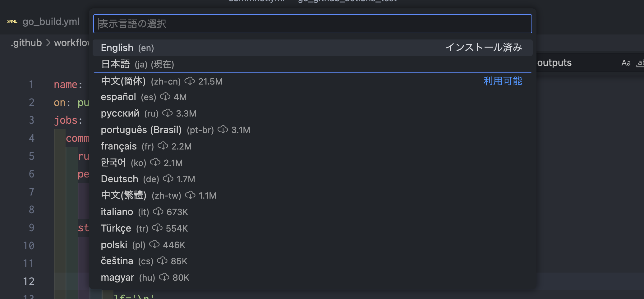This screenshot has height=299, width=644.
Task: Toggle match case (Aa) in the find widget
Action: [626, 62]
